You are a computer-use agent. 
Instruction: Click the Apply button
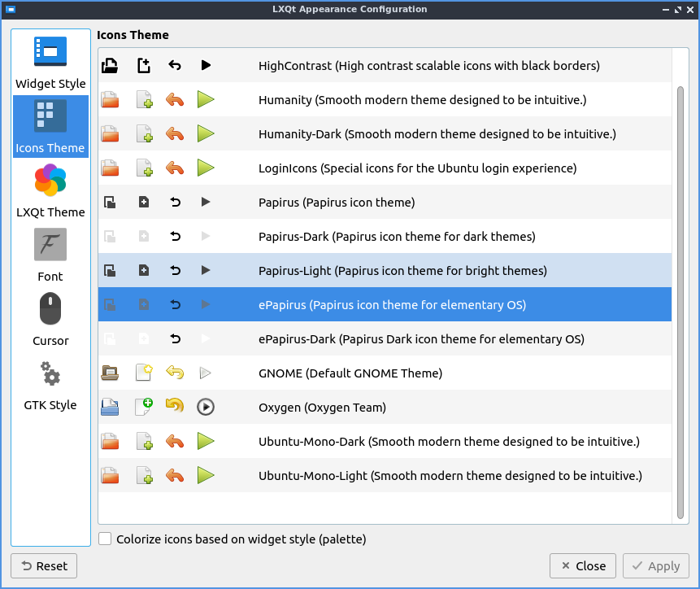(655, 566)
